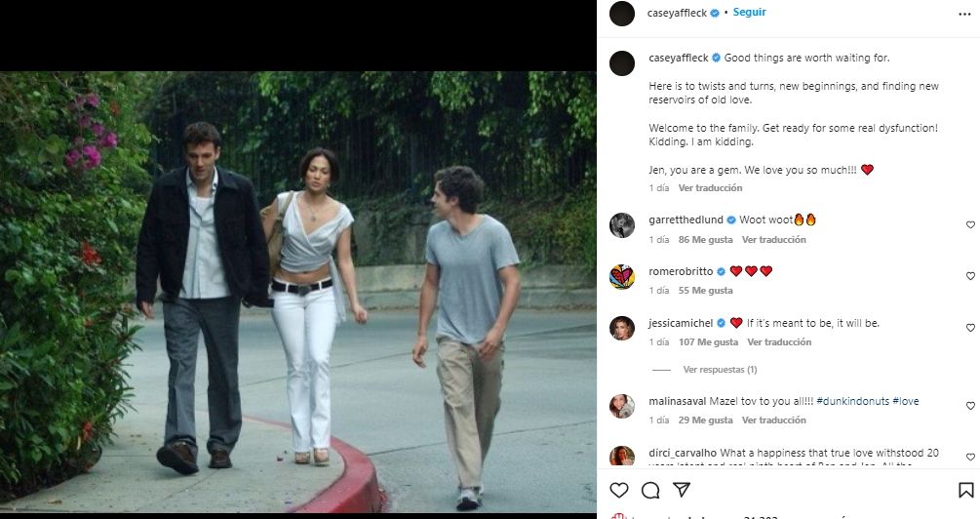
Task: Click romerobritto's profile avatar
Action: [622, 277]
